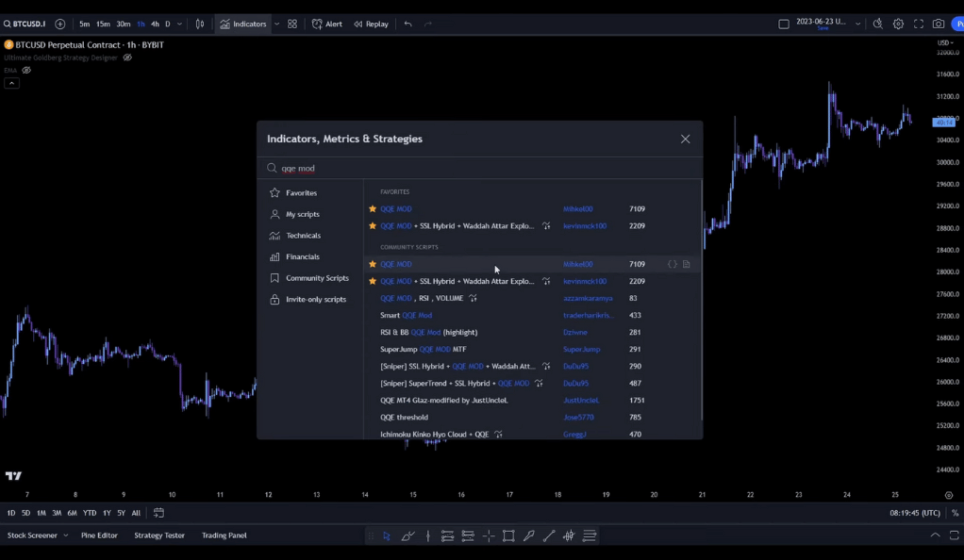Select the layout setup square icon

tap(783, 24)
